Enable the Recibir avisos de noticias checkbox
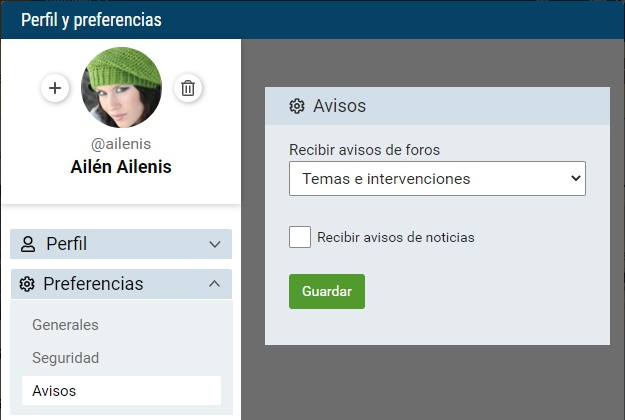This screenshot has width=625, height=420. click(x=299, y=237)
